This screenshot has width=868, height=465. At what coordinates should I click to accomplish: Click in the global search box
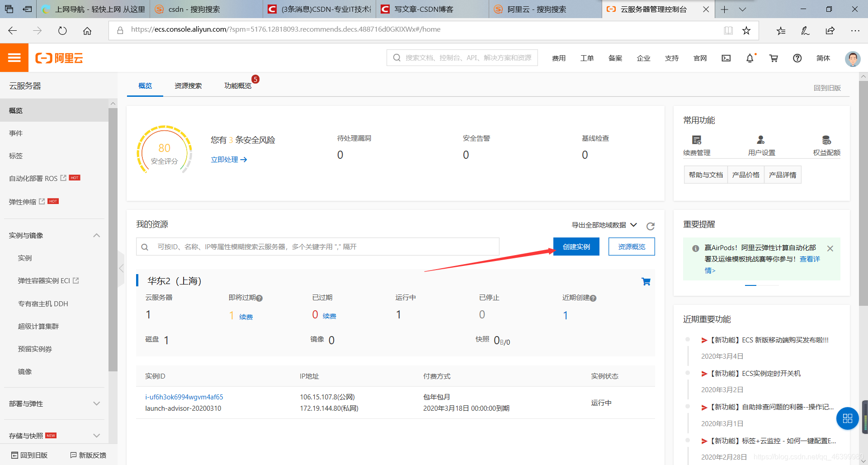coord(462,57)
